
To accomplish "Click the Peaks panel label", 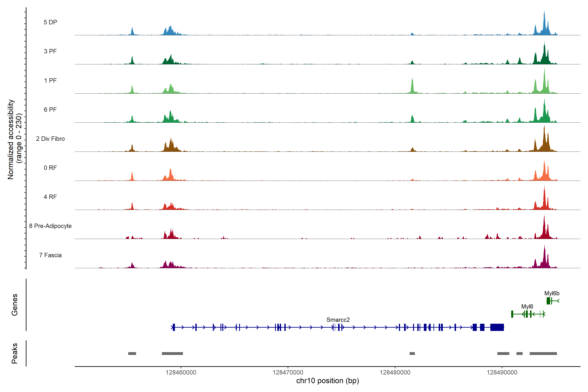I will (15, 353).
